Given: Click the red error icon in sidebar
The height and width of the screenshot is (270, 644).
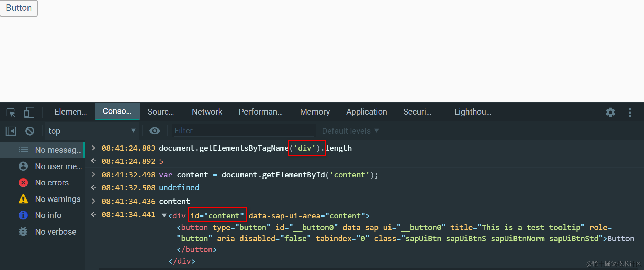Looking at the screenshot, I should tap(23, 183).
